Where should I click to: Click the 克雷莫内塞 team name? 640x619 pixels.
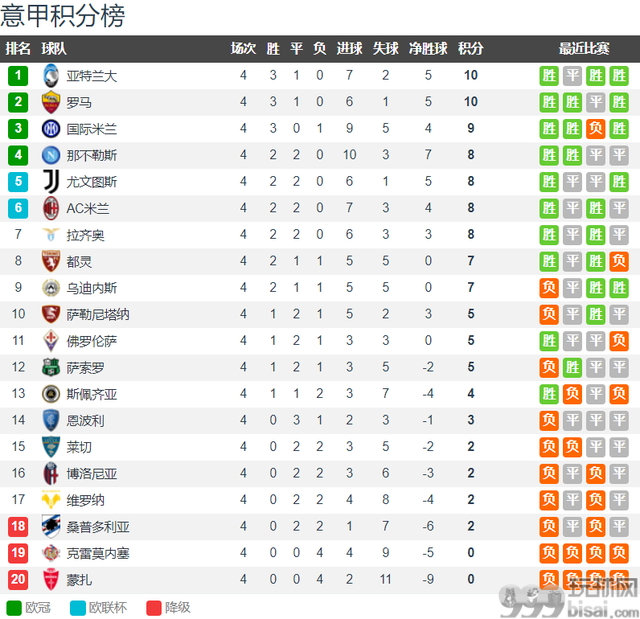pos(98,553)
